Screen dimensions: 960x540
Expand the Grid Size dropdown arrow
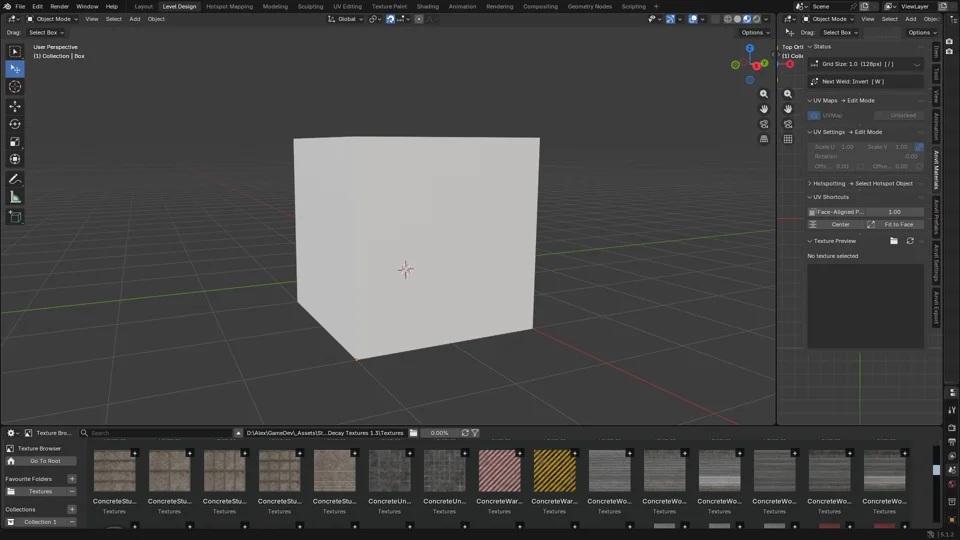pyautogui.click(x=917, y=64)
